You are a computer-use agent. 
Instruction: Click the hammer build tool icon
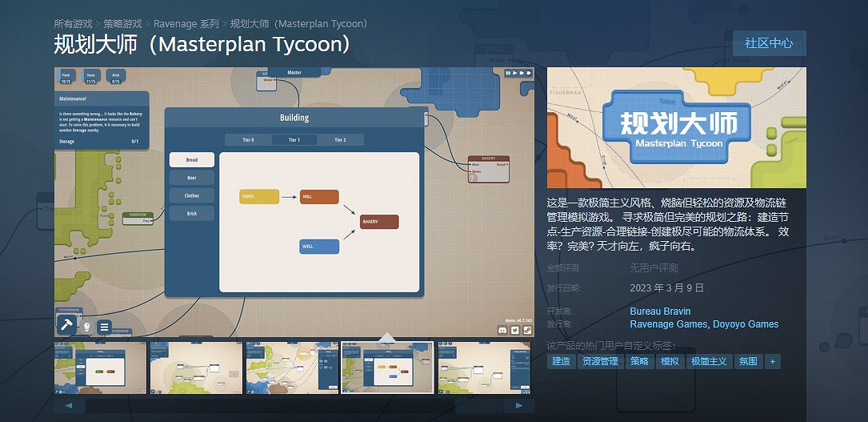pyautogui.click(x=66, y=324)
